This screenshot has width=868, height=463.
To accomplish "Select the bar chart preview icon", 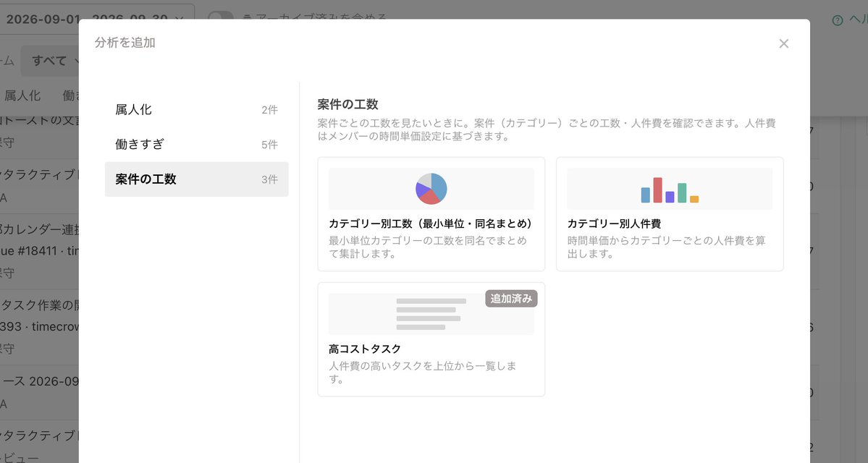I will click(x=670, y=190).
